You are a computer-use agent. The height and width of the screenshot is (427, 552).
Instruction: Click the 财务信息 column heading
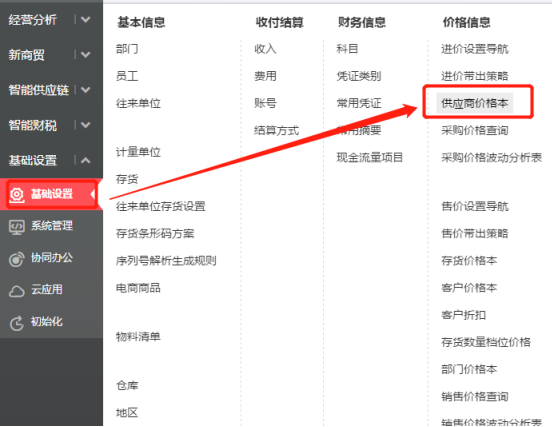click(362, 22)
